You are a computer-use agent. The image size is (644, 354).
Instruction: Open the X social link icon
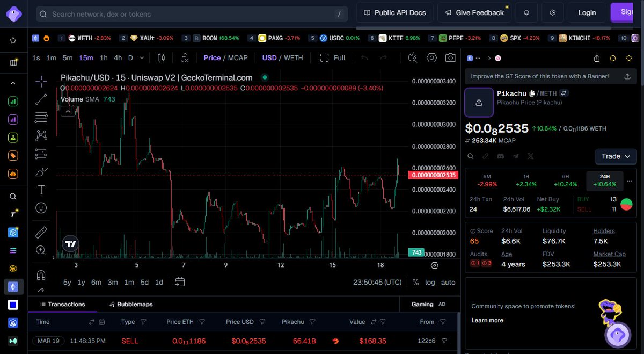coord(531,156)
